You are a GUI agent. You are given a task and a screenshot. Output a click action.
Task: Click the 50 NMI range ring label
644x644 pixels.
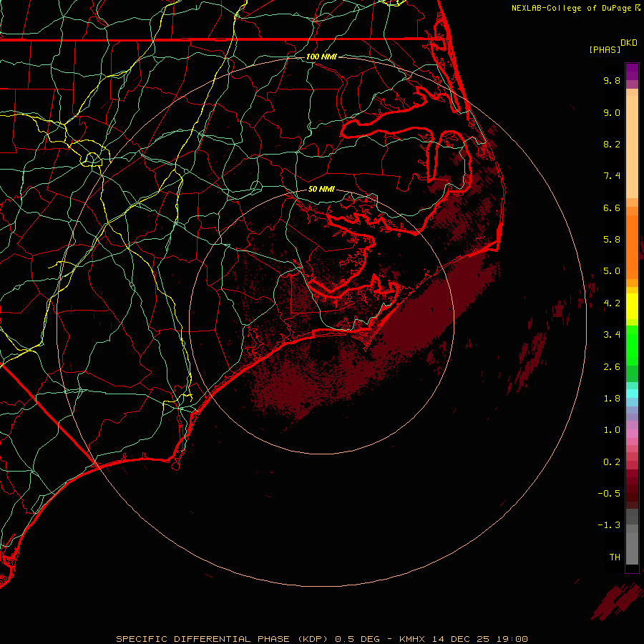pos(321,189)
